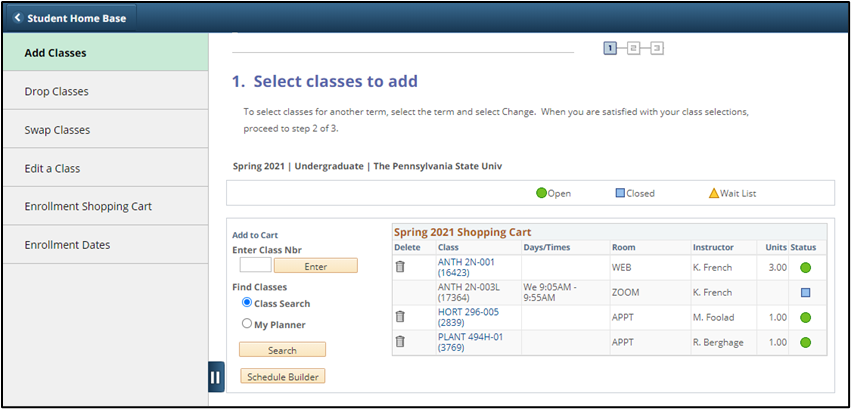Screen dimensions: 851x409
Task: Click the back chevron icon in header
Action: click(x=18, y=18)
